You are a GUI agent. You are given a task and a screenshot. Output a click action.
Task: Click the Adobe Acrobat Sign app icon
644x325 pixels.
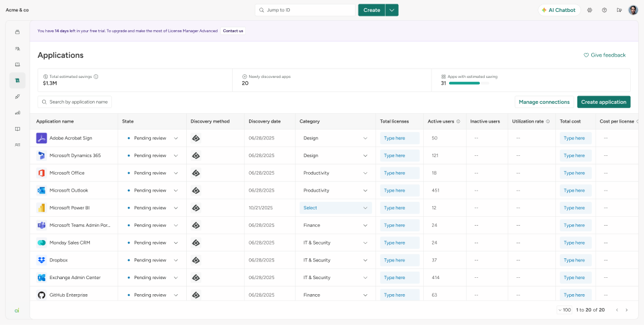(x=42, y=138)
